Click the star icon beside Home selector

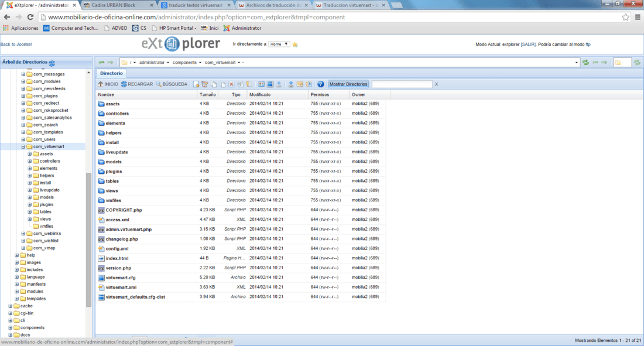[x=295, y=44]
